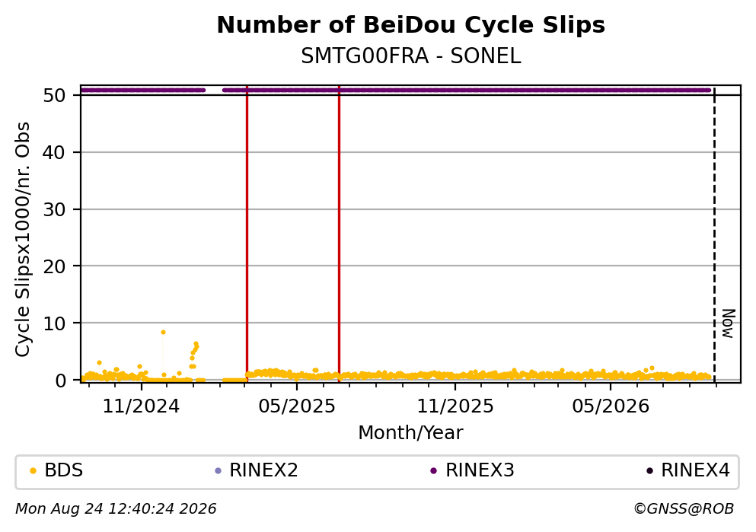756x532 pixels.
Task: Click the ©GNSS@ROB copyright text
Action: pyautogui.click(x=684, y=509)
